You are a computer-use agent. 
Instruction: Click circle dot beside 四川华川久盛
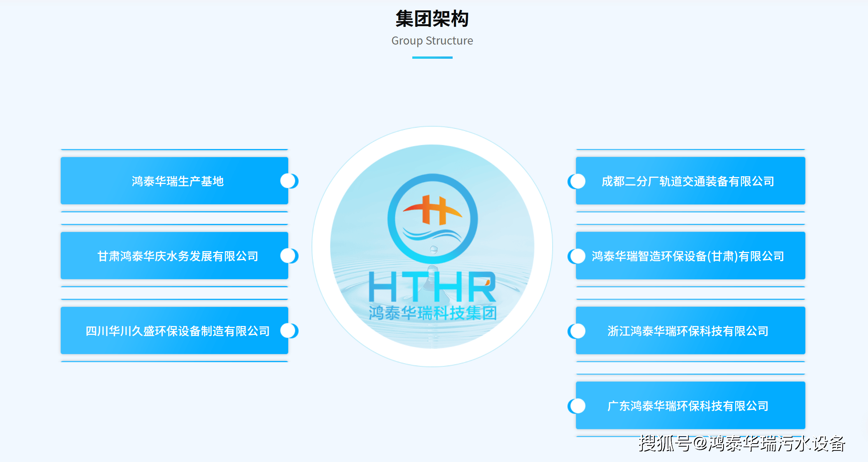click(288, 331)
